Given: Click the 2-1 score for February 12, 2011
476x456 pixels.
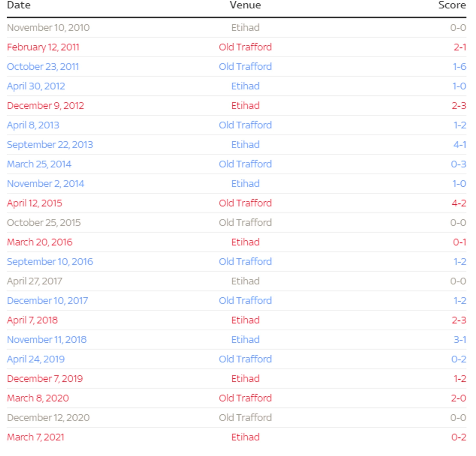Looking at the screenshot, I should click(460, 47).
